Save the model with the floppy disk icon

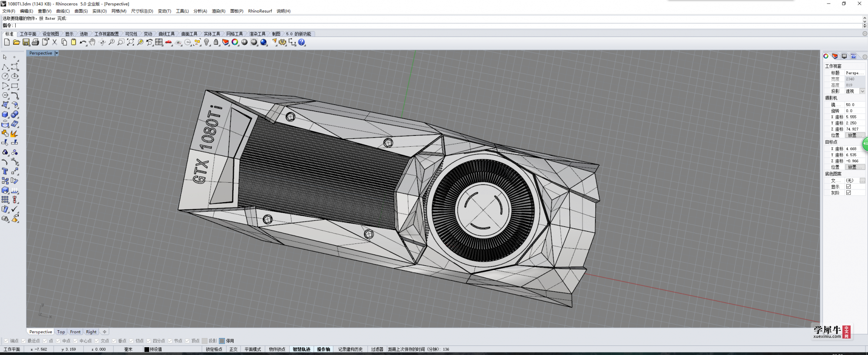pos(26,42)
